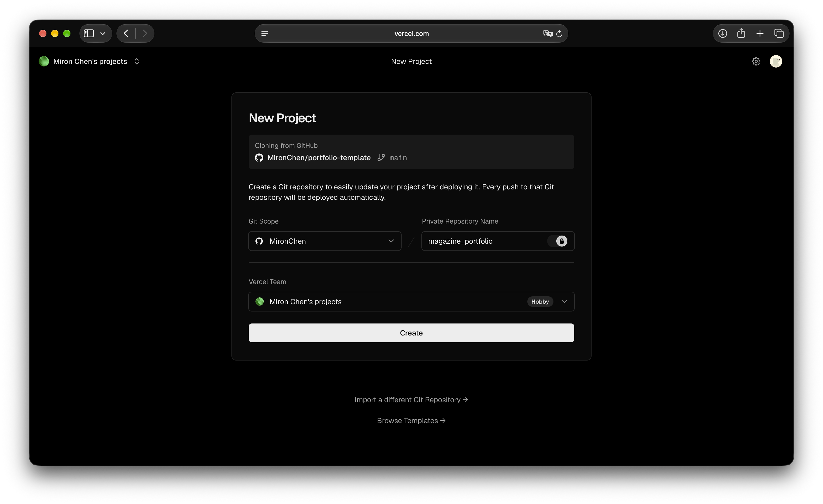Click the Create button

click(411, 333)
